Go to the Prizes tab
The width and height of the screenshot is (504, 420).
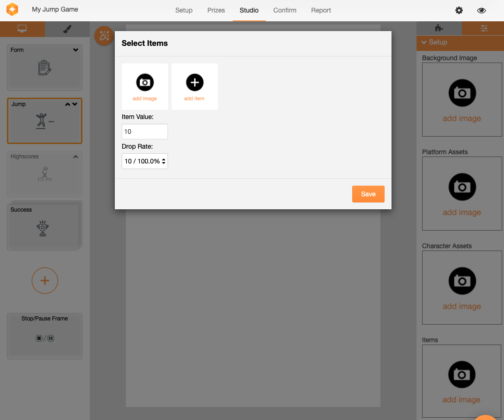coord(216,10)
